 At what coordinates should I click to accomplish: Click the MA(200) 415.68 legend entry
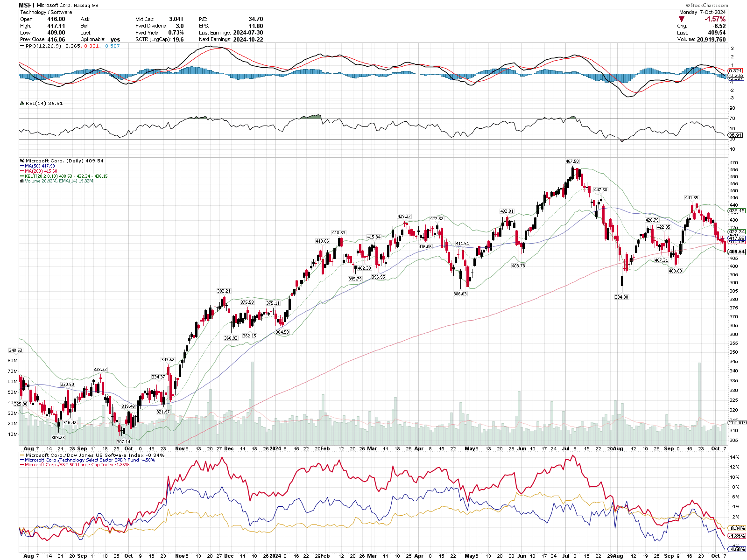[41, 171]
